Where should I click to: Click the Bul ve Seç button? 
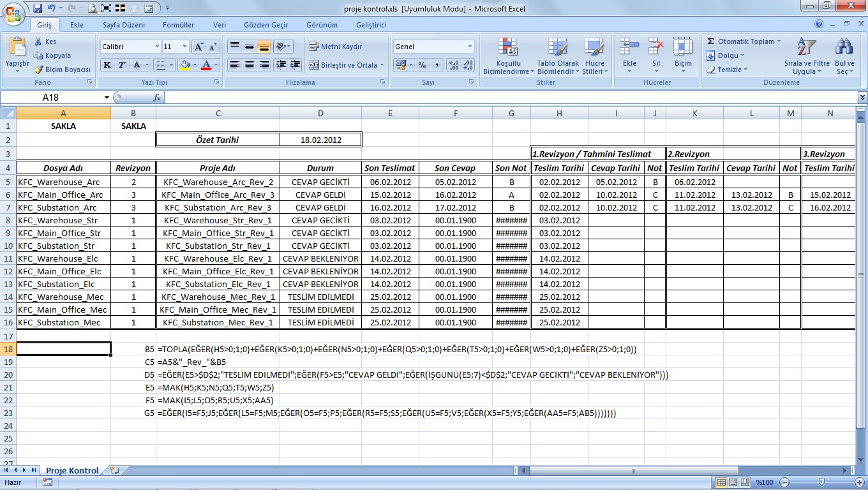(x=844, y=56)
